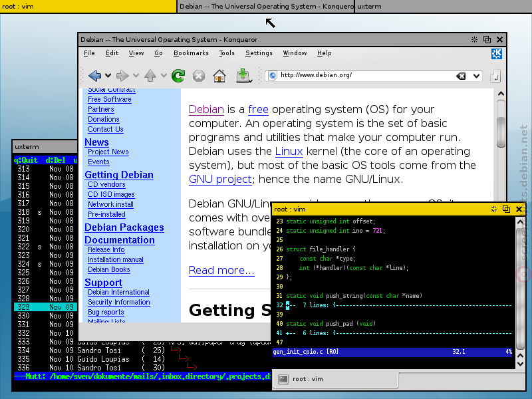Open the 'CD vendors' link
Image resolution: width=532 pixels, height=399 pixels.
coord(106,185)
